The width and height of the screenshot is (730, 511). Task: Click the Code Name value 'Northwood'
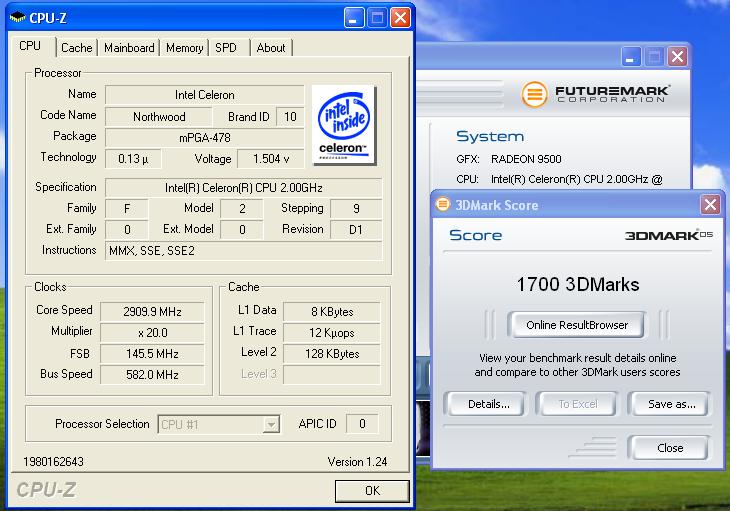pos(159,116)
